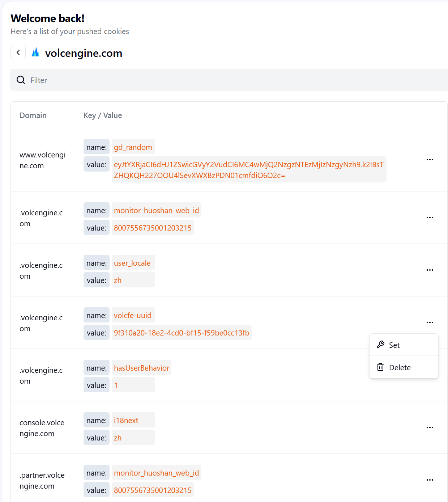
Task: Choose Delete from the context menu
Action: 404,367
